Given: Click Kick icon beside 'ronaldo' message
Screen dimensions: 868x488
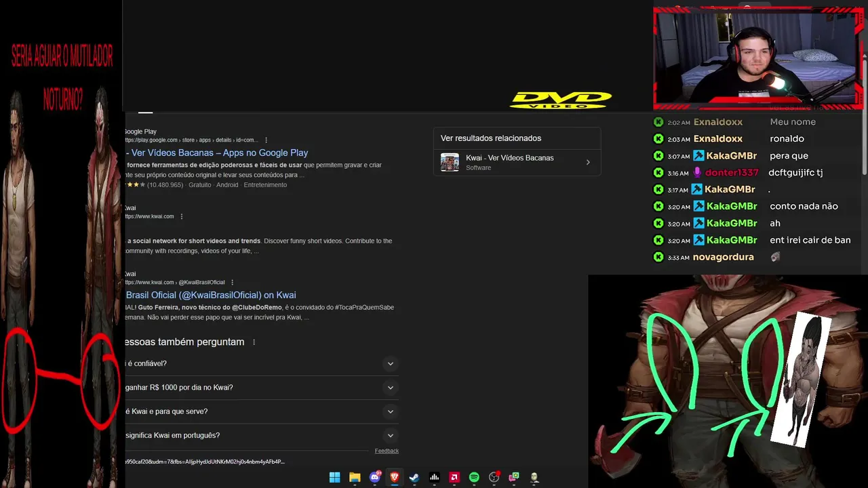Looking at the screenshot, I should point(658,139).
